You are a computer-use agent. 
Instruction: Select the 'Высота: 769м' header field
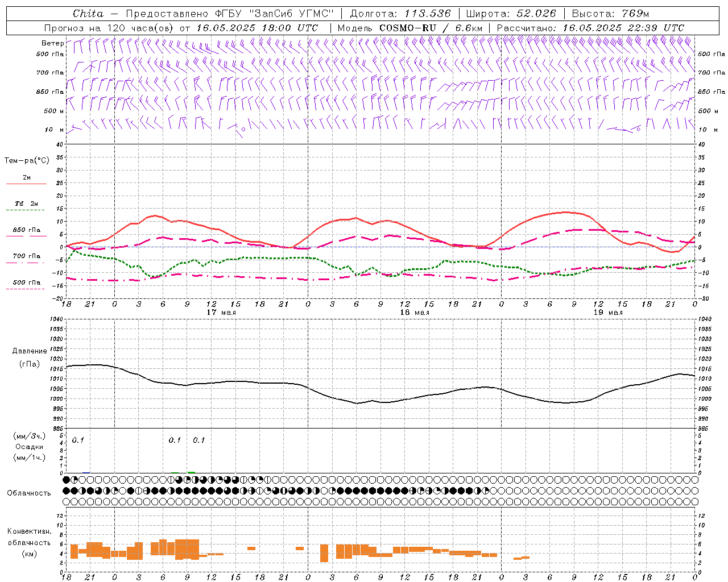click(611, 14)
